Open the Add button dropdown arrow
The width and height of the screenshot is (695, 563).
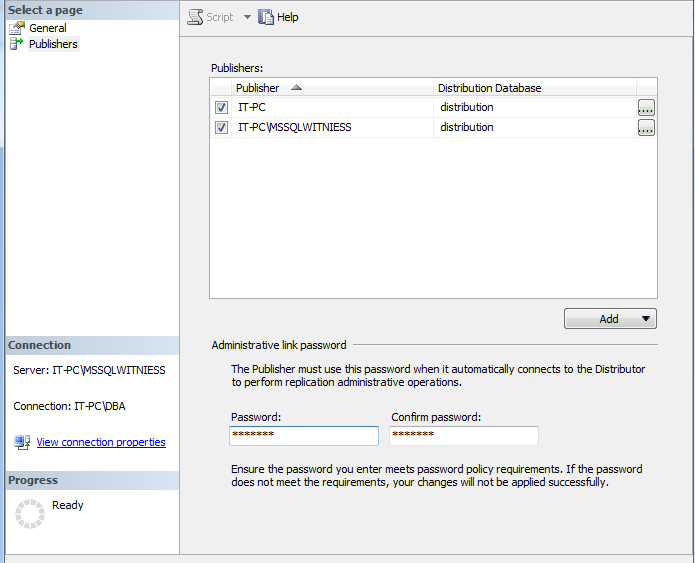(646, 319)
